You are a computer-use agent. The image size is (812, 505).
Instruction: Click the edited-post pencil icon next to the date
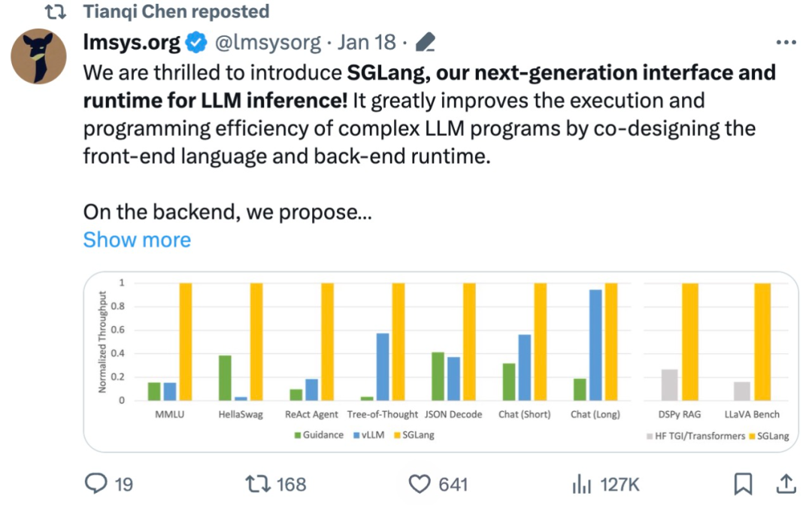point(426,42)
